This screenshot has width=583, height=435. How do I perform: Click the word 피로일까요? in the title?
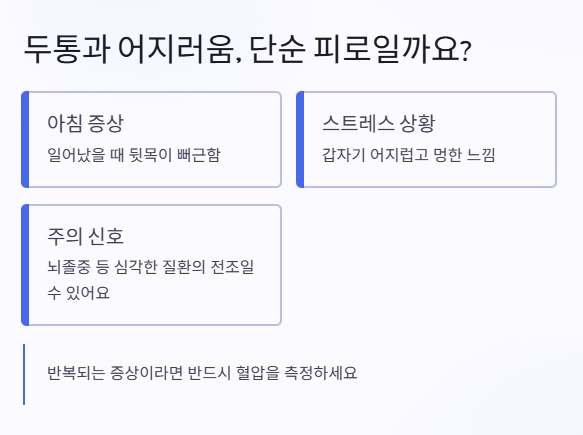(393, 49)
